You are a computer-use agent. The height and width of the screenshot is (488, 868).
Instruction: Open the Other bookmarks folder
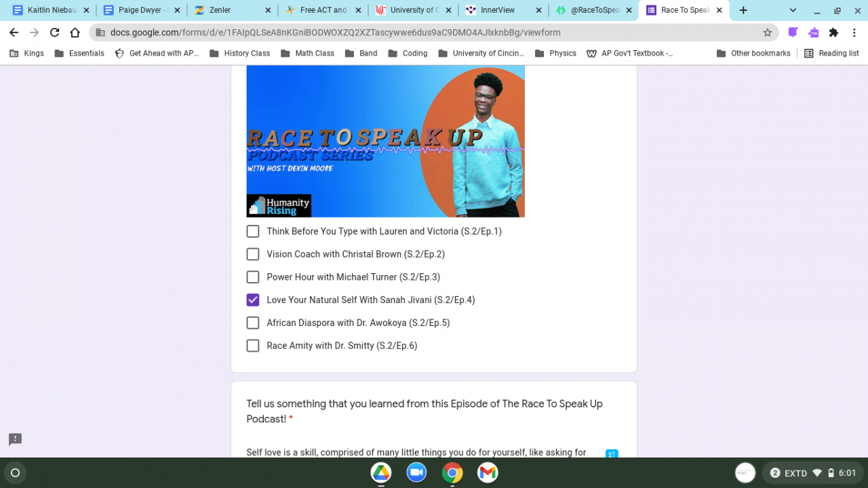pos(753,53)
